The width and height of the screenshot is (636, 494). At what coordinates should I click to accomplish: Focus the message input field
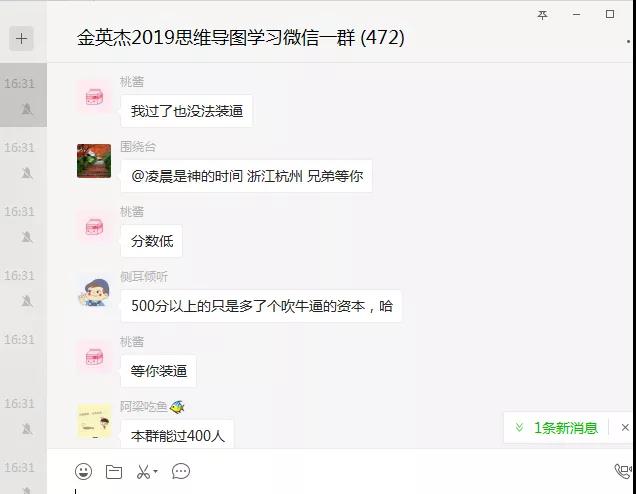(x=341, y=489)
